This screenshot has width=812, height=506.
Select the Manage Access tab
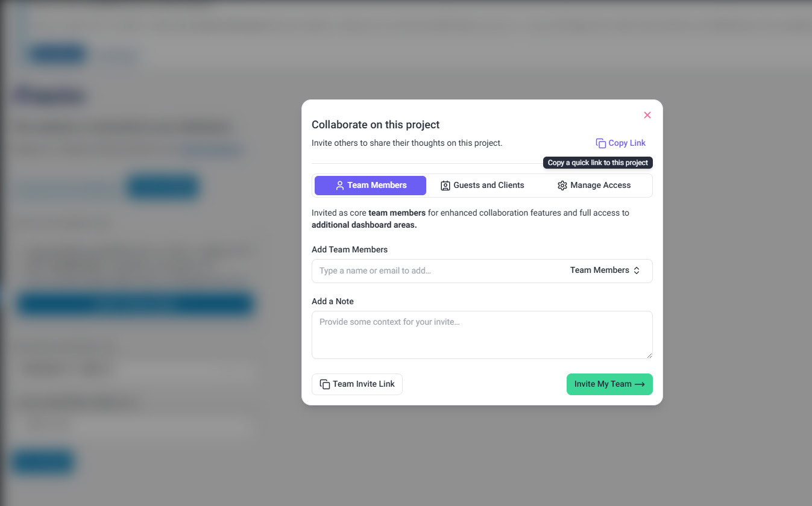click(x=594, y=186)
